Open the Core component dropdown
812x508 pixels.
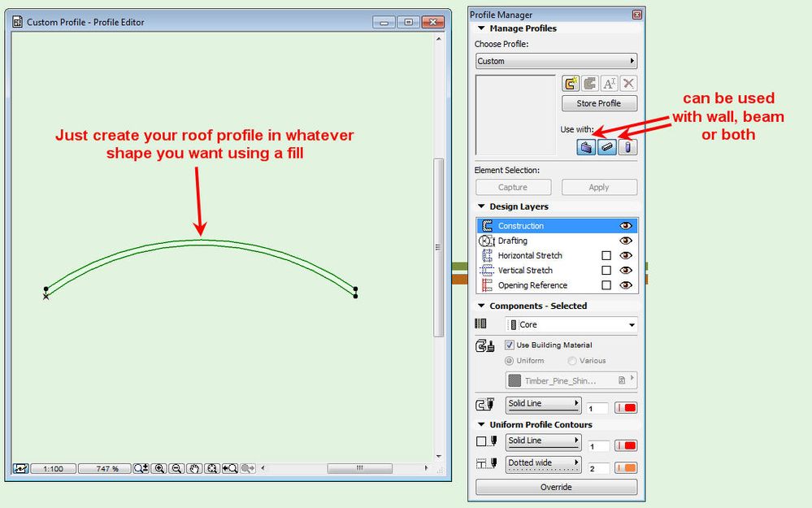click(571, 324)
